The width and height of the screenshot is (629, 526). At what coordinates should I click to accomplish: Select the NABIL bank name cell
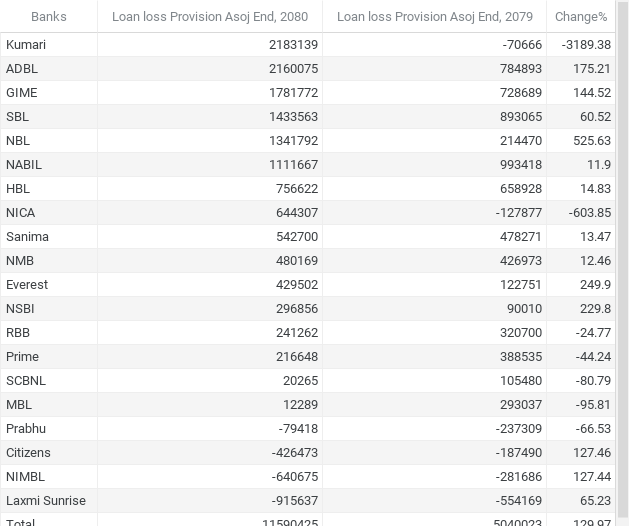click(24, 165)
